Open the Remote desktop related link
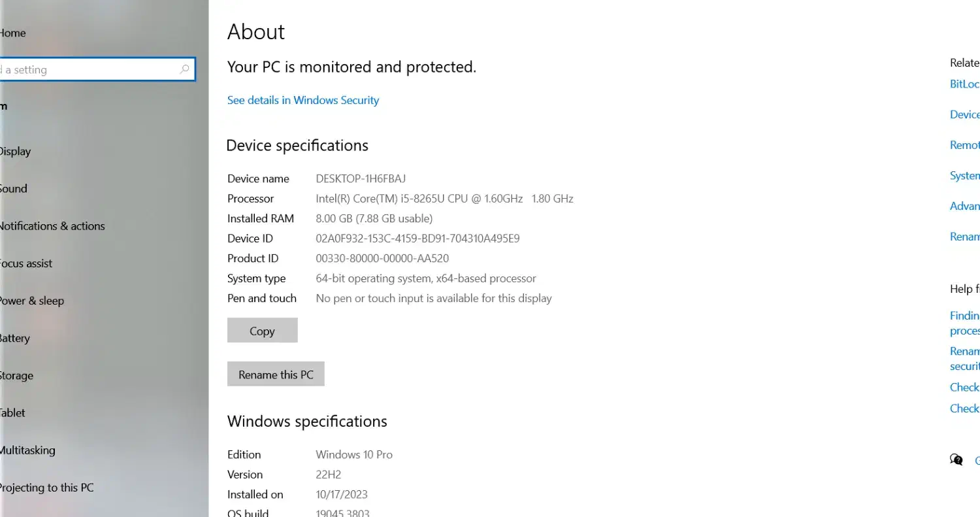 [x=964, y=145]
